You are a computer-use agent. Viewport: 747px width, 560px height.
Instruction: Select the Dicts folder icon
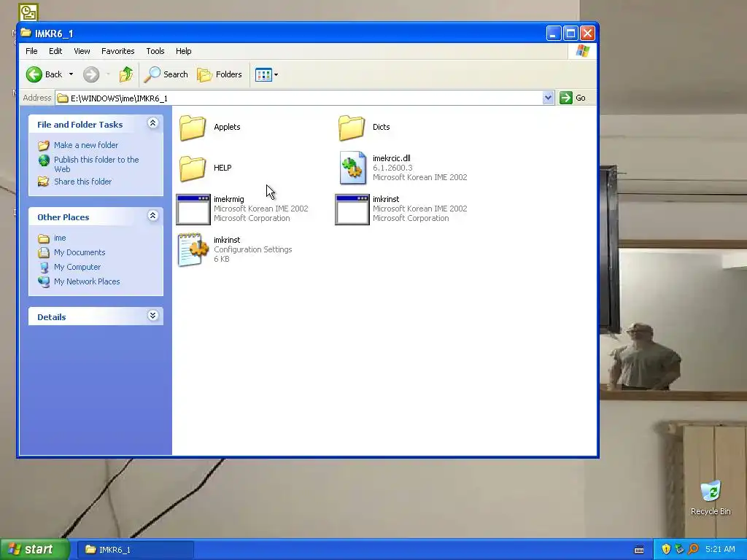(352, 128)
